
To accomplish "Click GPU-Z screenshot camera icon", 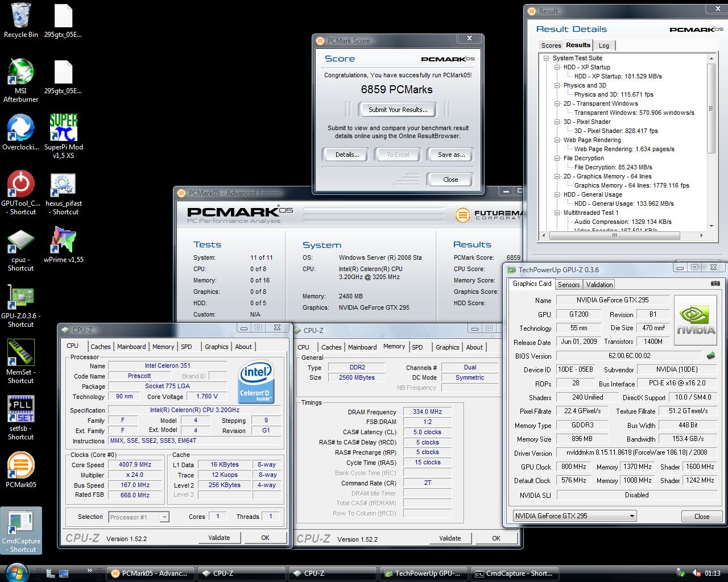I will tap(715, 283).
